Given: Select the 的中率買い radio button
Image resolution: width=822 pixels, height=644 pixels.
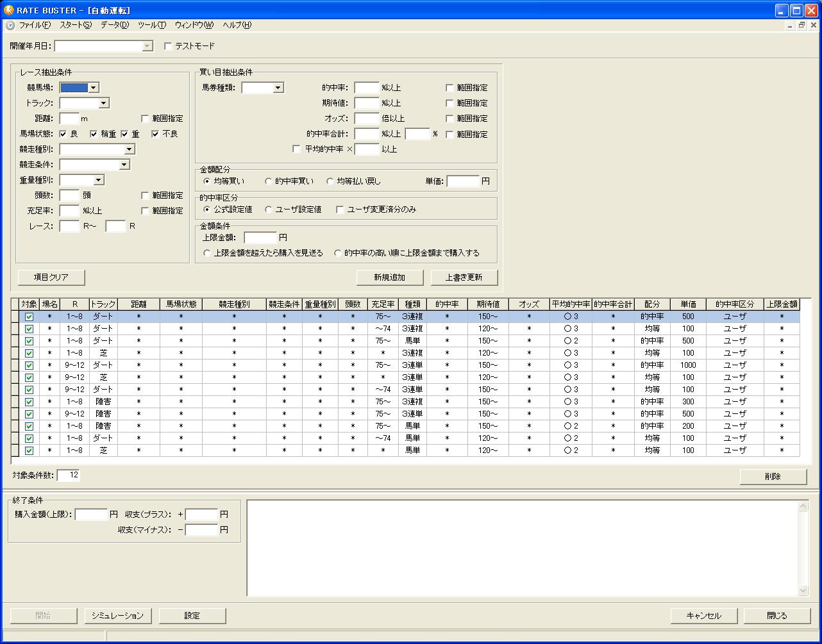Looking at the screenshot, I should coord(269,181).
